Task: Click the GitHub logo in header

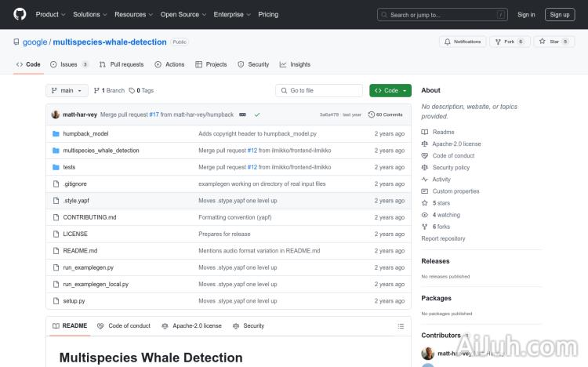Action: [x=20, y=14]
